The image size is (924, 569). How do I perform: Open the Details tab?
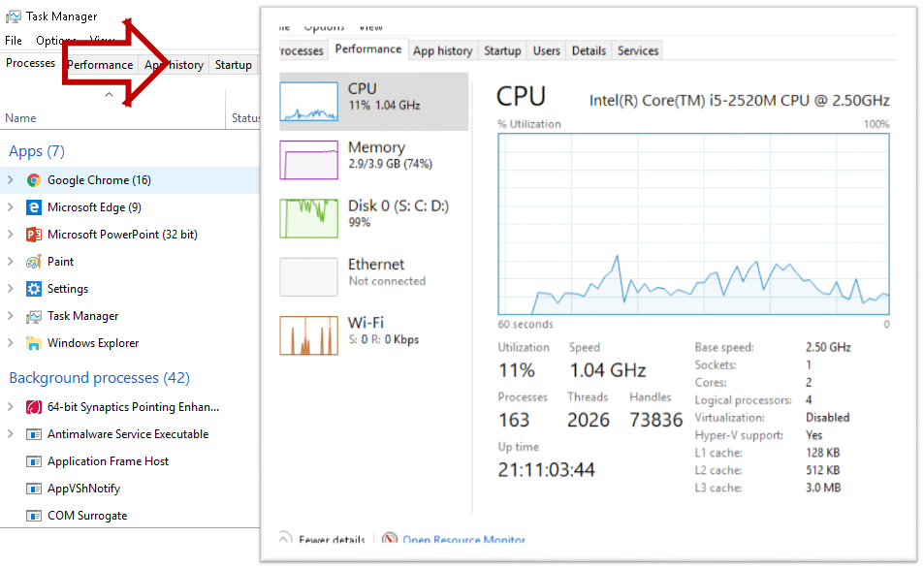click(589, 51)
